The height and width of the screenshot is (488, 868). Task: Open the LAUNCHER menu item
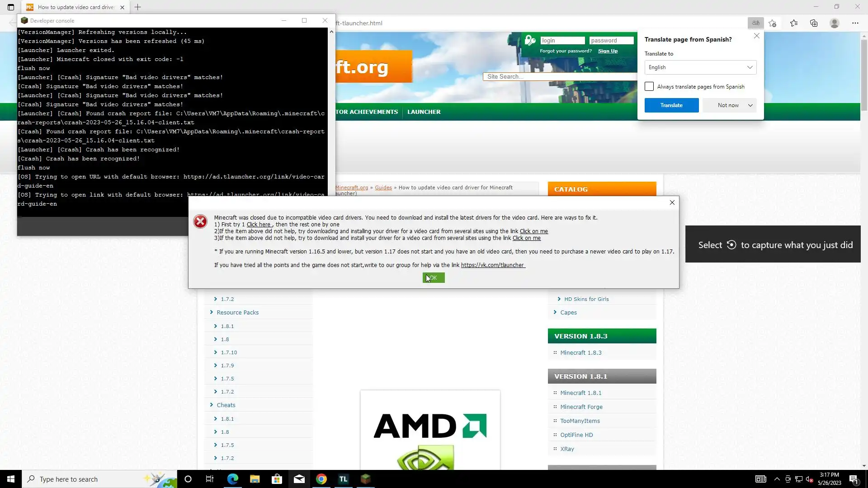(x=424, y=112)
